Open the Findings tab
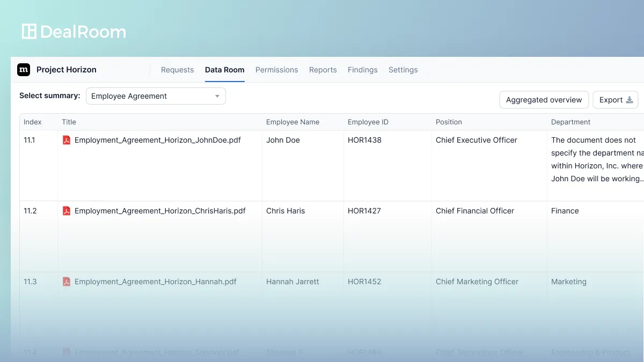The width and height of the screenshot is (644, 362). pos(363,70)
